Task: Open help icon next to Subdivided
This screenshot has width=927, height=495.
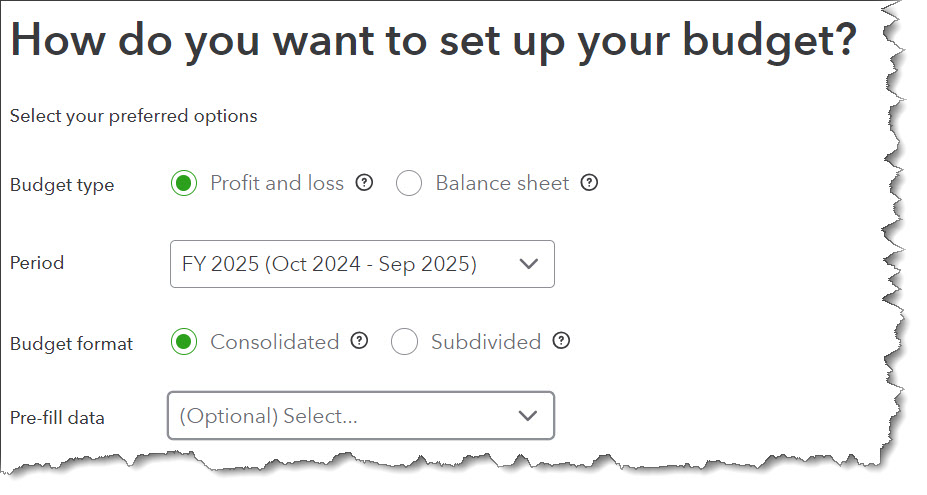Action: tap(562, 342)
